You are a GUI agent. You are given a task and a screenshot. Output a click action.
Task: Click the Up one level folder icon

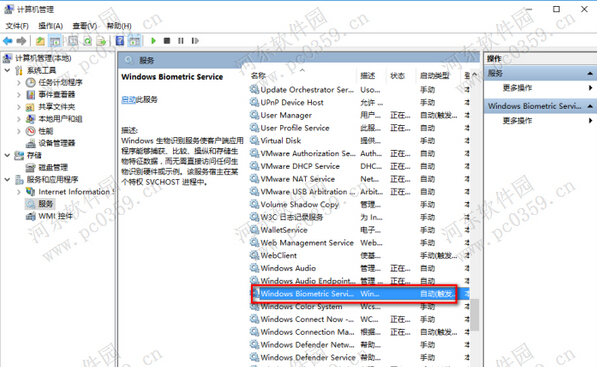click(40, 41)
